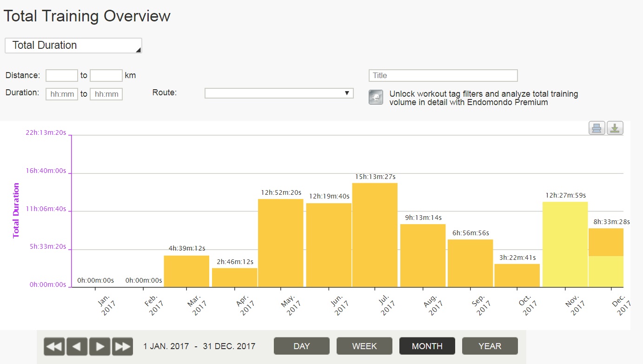Switch to the YEAR view
This screenshot has height=364, width=643.
490,346
